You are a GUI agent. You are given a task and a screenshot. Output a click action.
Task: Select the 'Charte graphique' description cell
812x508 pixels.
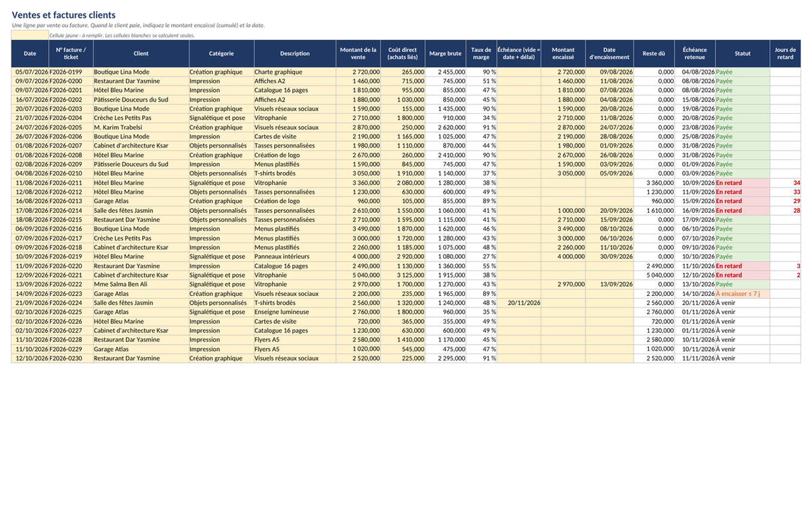click(x=294, y=72)
